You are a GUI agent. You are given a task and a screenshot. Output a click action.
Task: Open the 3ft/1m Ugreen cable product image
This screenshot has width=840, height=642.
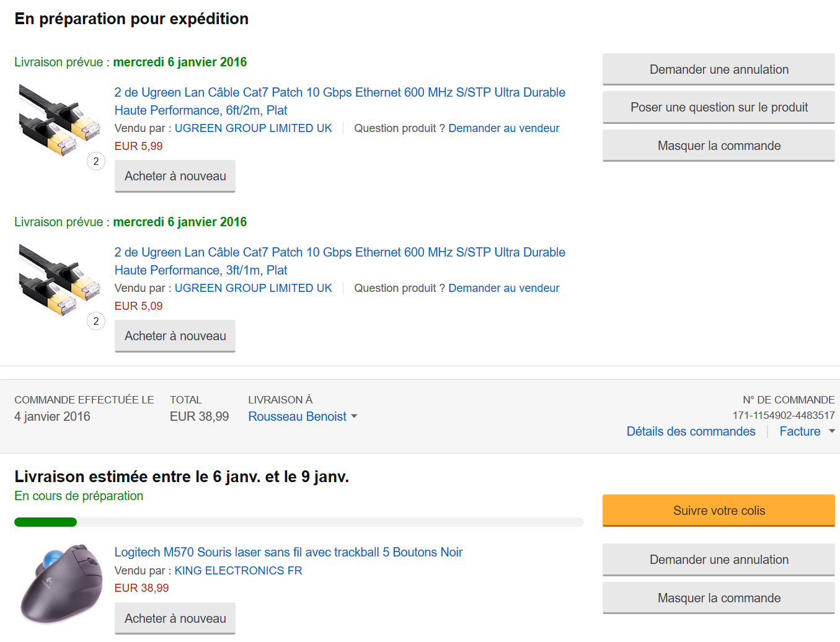point(60,279)
